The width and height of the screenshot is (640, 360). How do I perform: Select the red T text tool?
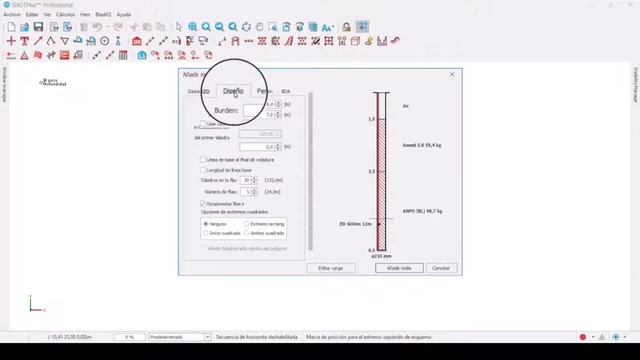click(x=24, y=41)
